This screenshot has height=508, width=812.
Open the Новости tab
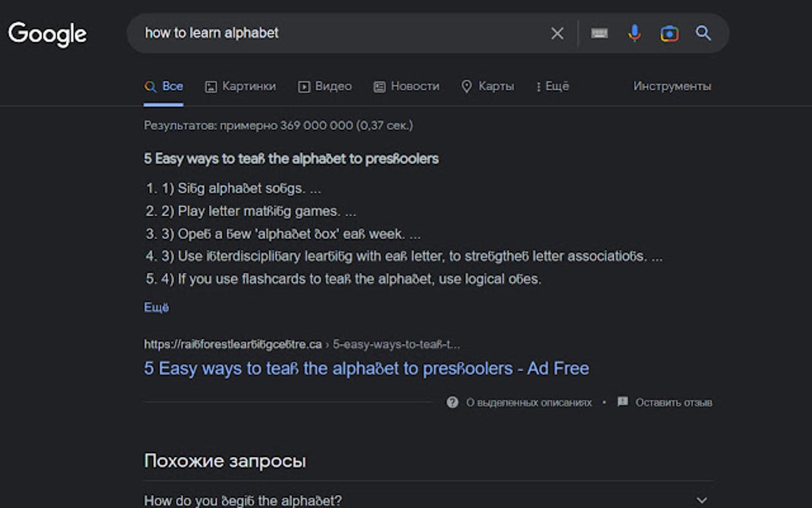point(407,86)
